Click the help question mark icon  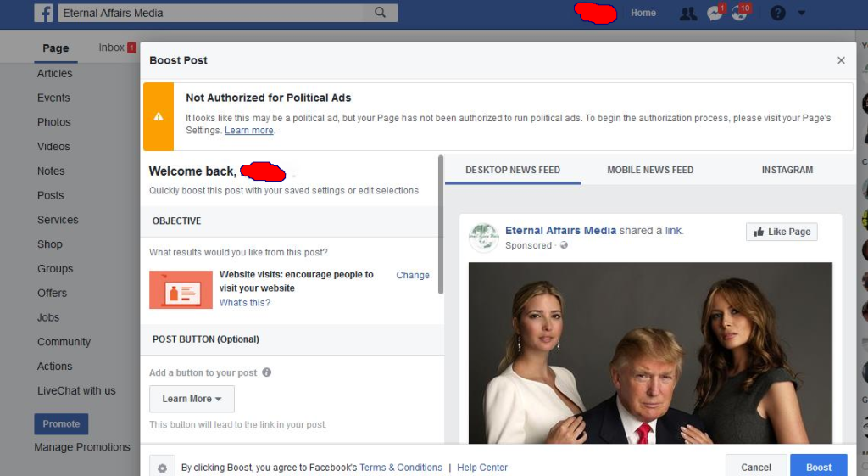click(777, 14)
